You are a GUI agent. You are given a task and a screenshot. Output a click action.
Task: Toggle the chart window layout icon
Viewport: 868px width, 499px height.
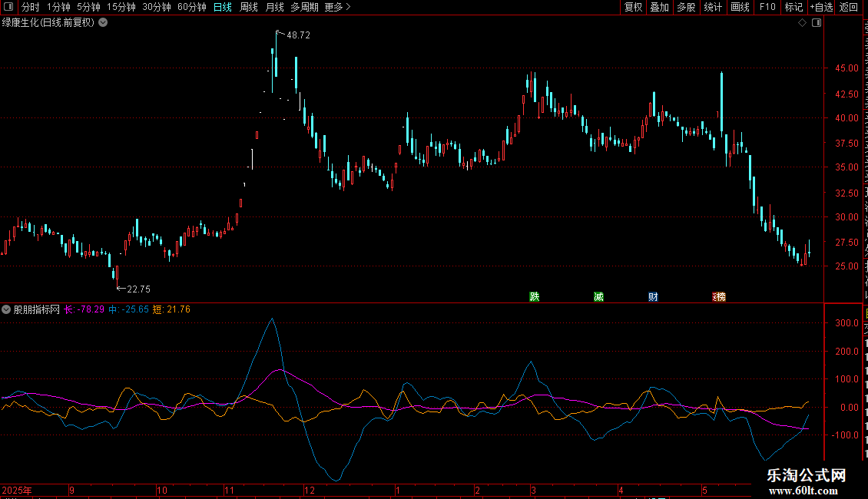click(817, 23)
